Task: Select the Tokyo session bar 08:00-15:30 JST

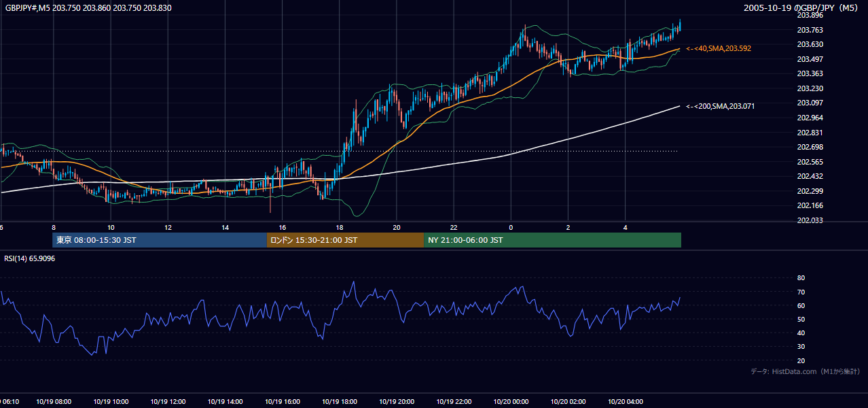Action: (x=160, y=240)
